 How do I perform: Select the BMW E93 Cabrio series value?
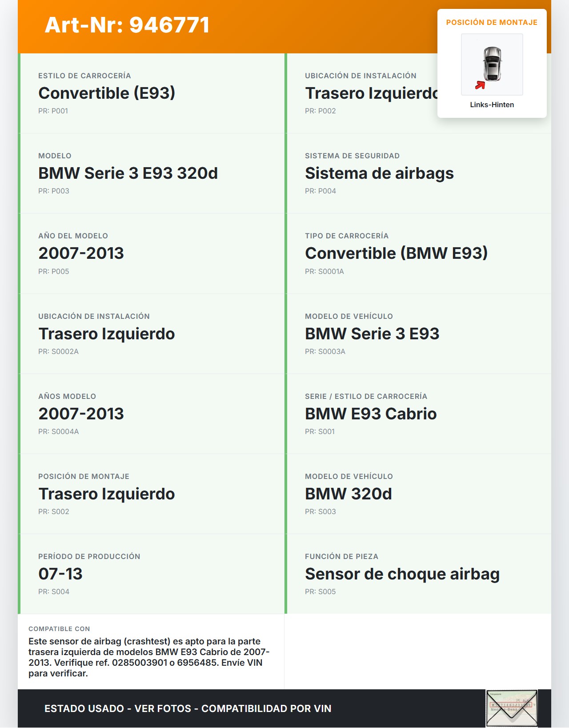point(371,414)
